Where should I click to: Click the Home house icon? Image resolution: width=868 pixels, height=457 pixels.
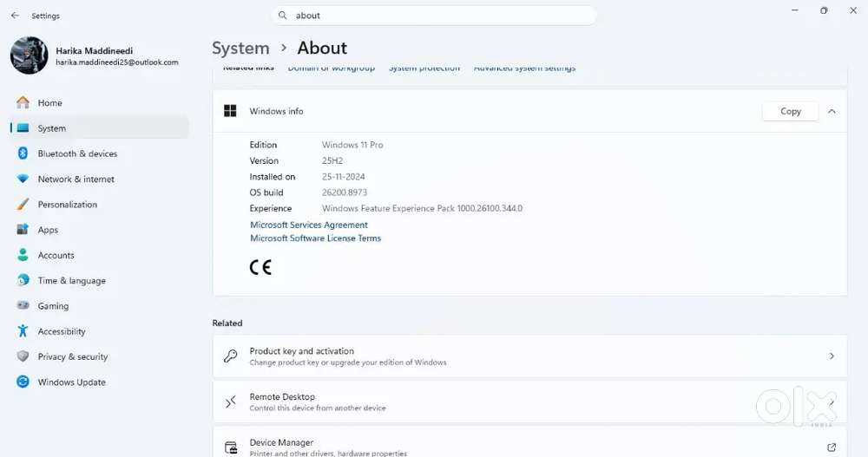[x=23, y=102]
